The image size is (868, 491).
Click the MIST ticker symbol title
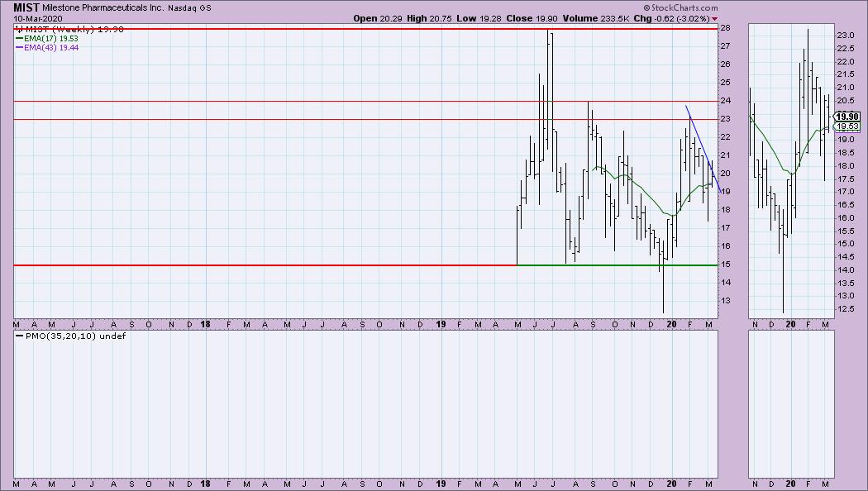coord(26,7)
